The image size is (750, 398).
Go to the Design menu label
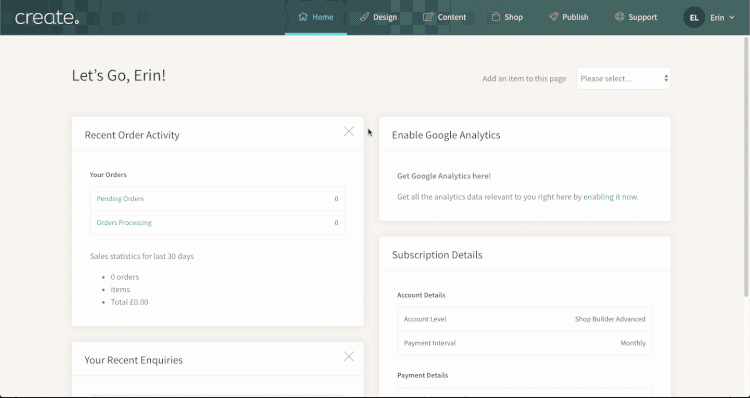pyautogui.click(x=385, y=17)
